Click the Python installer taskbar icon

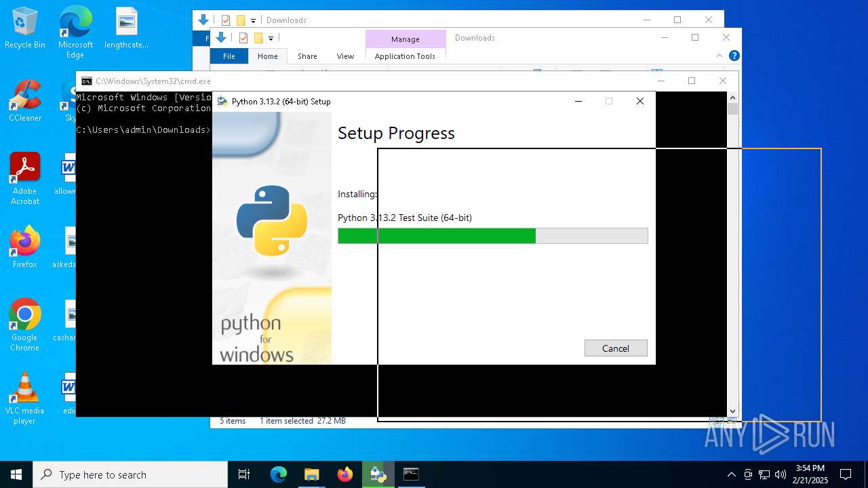378,474
